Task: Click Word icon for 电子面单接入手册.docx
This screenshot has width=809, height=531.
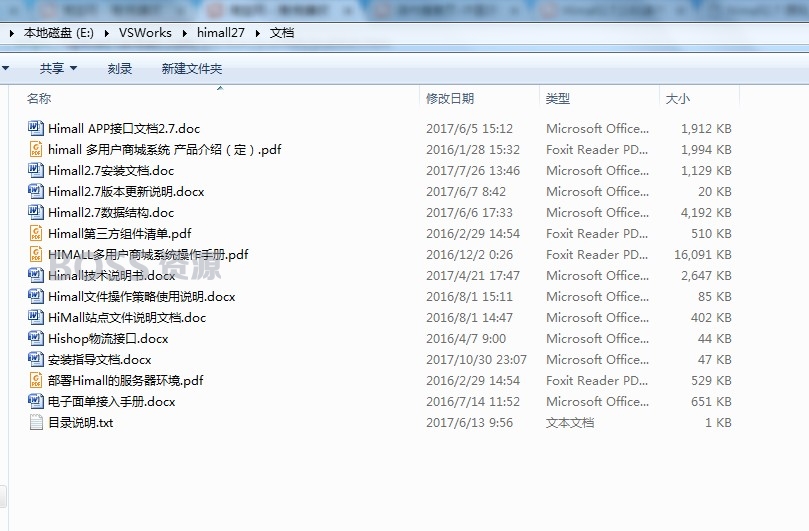Action: [36, 401]
